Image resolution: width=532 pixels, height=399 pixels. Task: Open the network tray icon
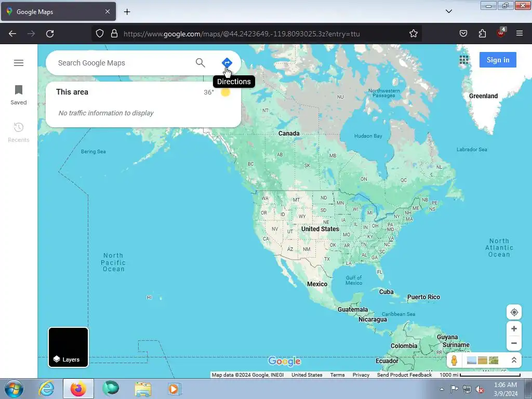[x=467, y=390]
